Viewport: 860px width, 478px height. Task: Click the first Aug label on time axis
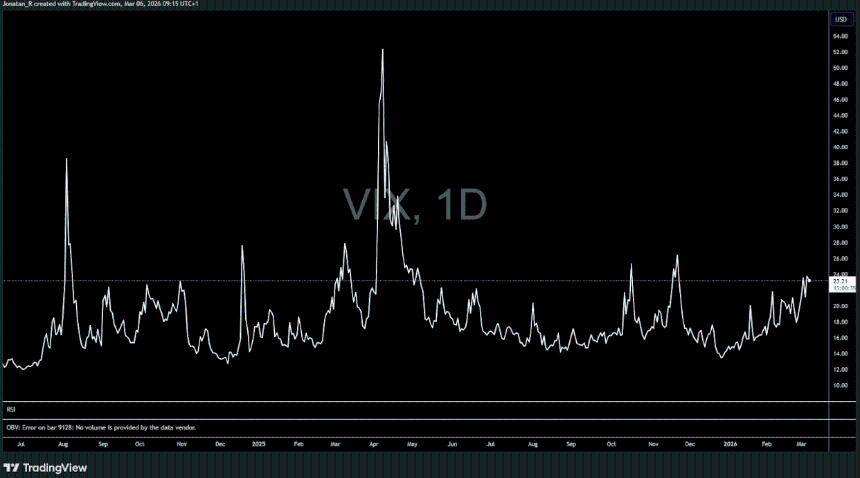[64, 441]
